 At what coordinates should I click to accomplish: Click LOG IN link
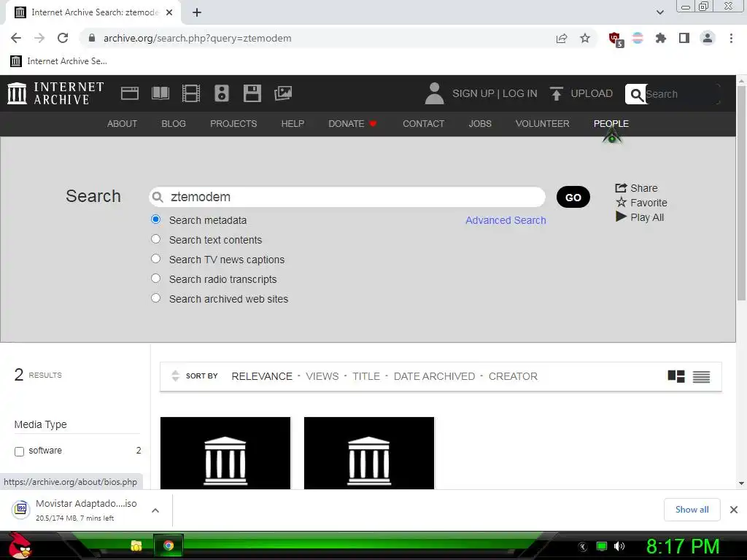(519, 93)
